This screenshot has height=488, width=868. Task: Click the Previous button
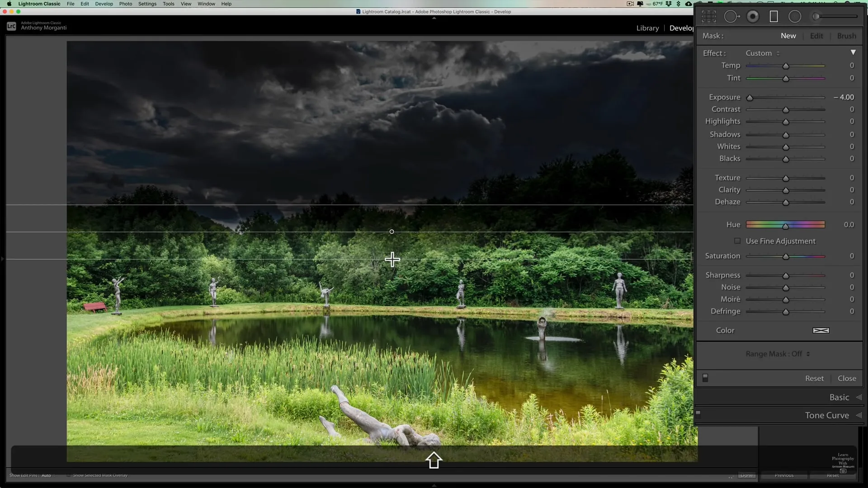point(784,475)
